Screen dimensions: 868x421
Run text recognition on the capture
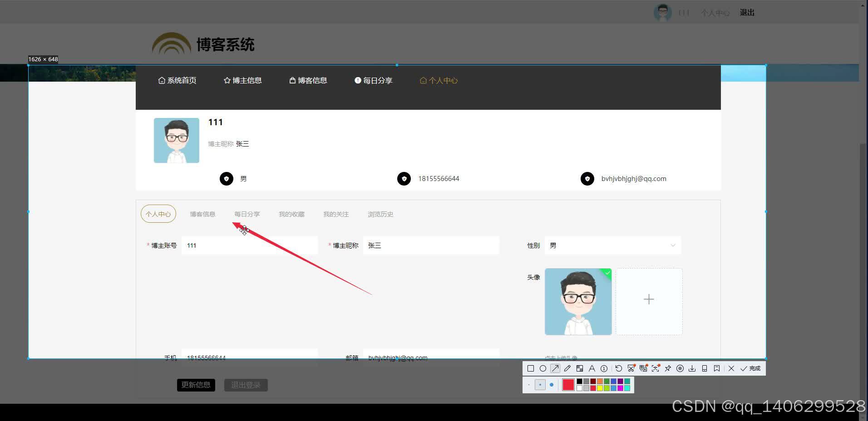(x=656, y=368)
